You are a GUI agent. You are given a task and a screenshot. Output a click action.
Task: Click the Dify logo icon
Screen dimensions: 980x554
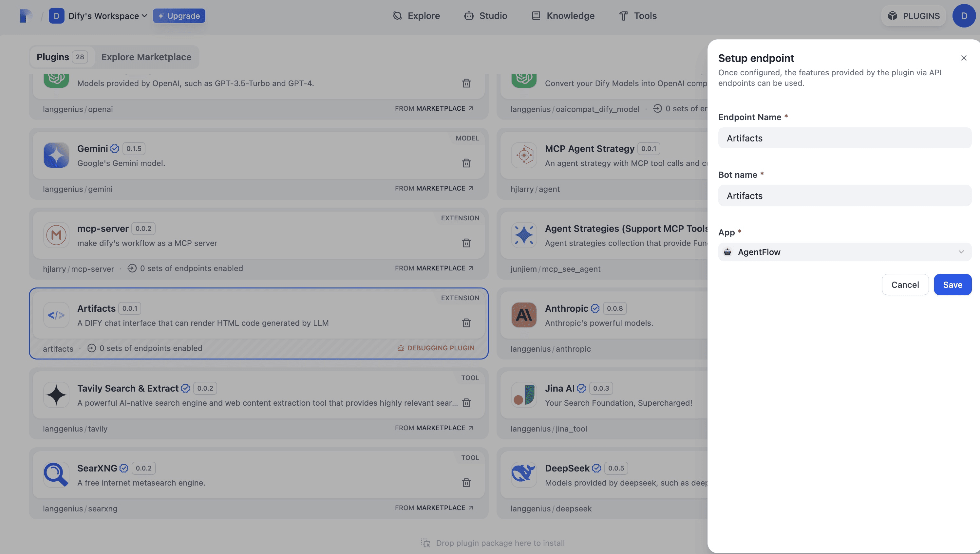pos(26,16)
